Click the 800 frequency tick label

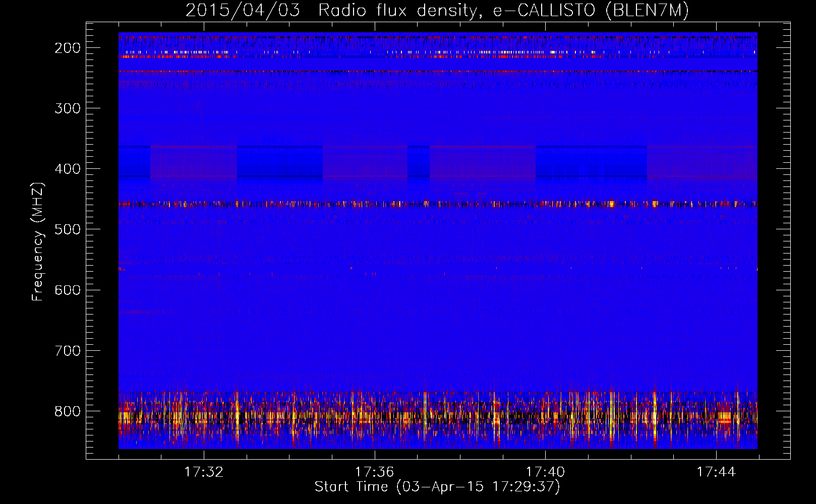(68, 411)
